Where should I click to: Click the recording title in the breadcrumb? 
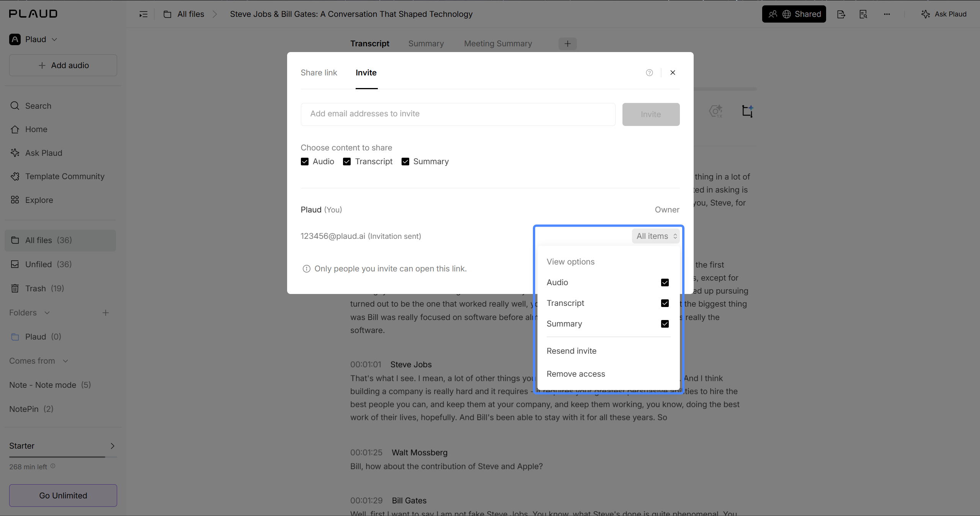coord(351,14)
